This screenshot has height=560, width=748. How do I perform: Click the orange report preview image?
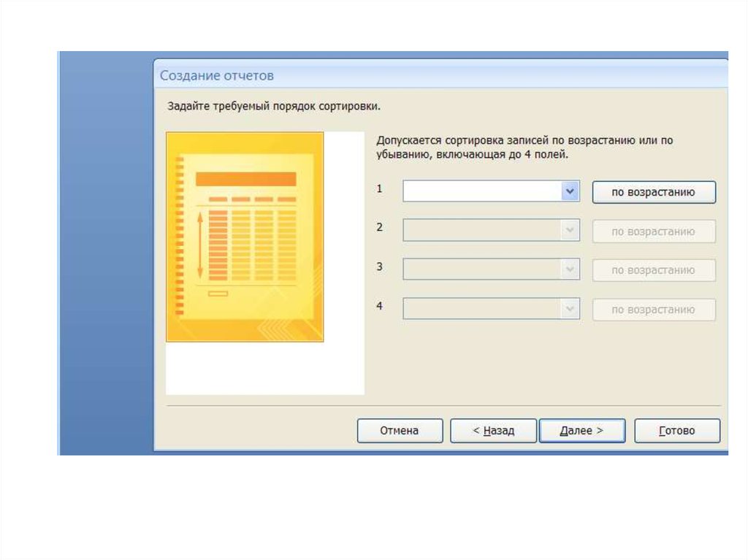[x=245, y=237]
